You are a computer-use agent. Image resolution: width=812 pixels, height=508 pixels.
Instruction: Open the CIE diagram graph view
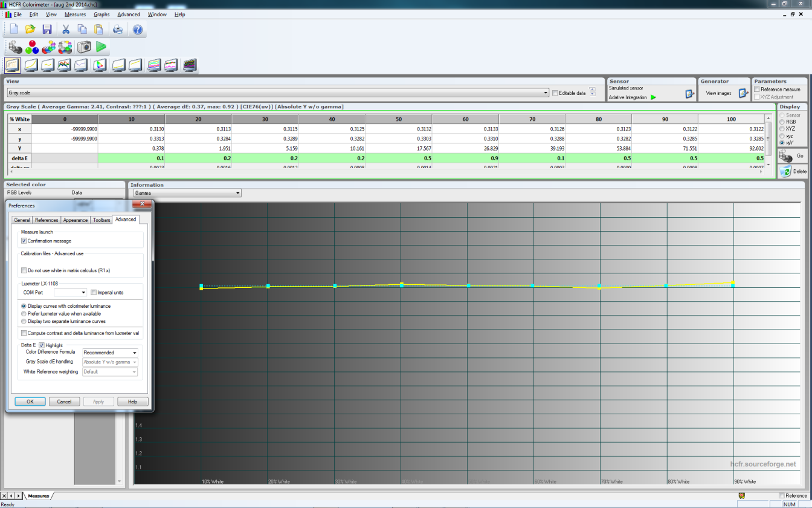pyautogui.click(x=100, y=65)
